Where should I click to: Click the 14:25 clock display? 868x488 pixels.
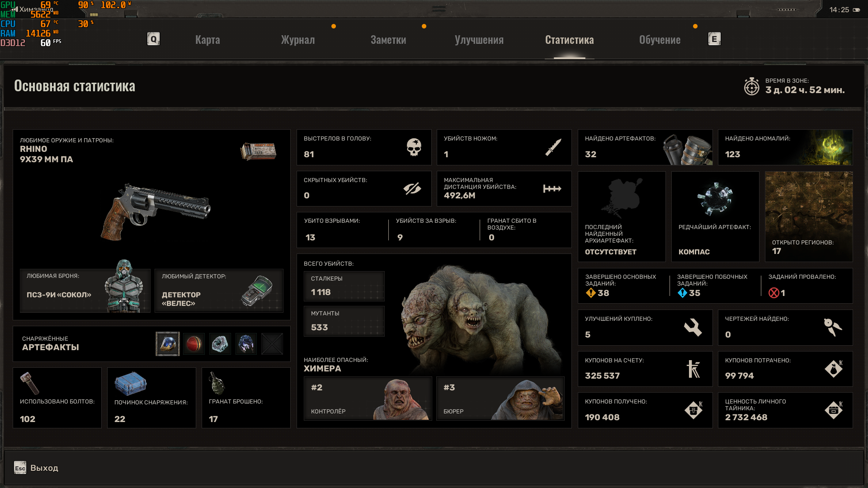pyautogui.click(x=839, y=10)
